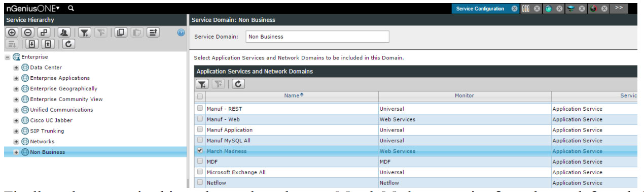Close the layered stack icon tab

[582, 9]
